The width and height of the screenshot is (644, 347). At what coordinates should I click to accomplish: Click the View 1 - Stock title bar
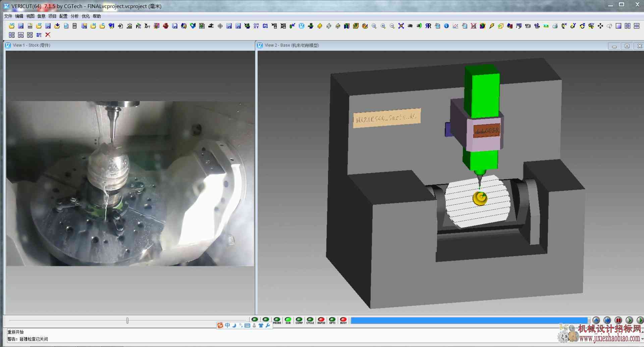click(x=129, y=45)
